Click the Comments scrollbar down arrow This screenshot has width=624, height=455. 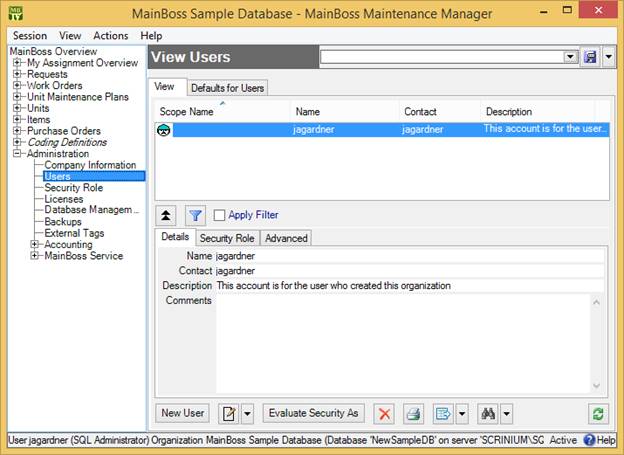596,385
